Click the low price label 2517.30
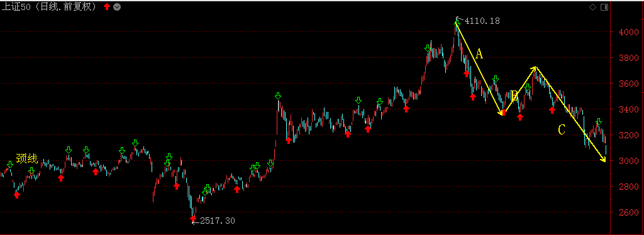 click(218, 221)
